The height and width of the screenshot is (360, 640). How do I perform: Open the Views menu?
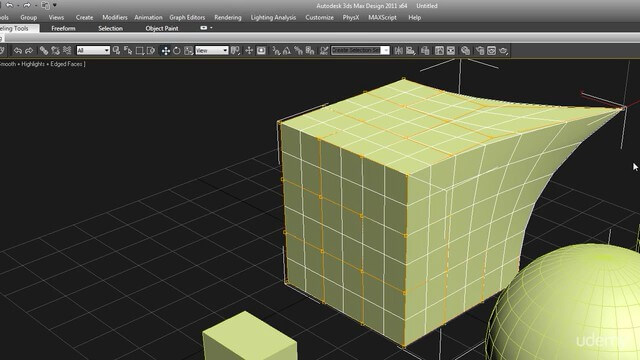56,18
